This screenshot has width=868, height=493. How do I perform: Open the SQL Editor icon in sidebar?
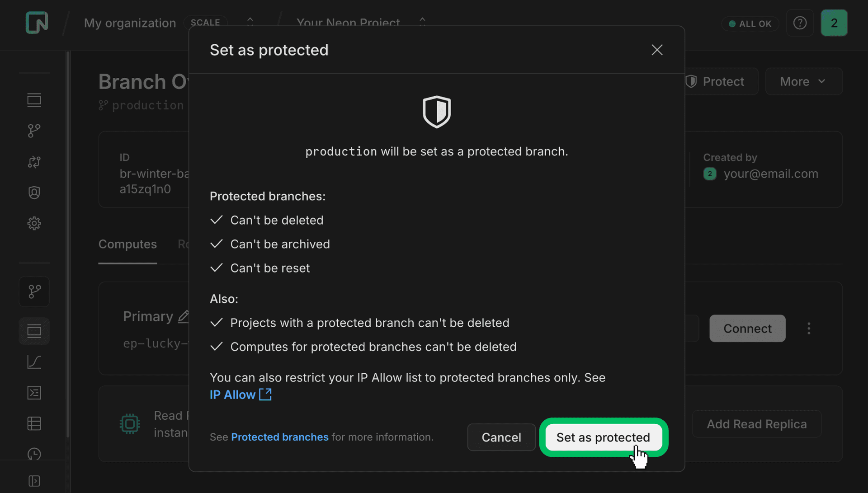pyautogui.click(x=34, y=393)
